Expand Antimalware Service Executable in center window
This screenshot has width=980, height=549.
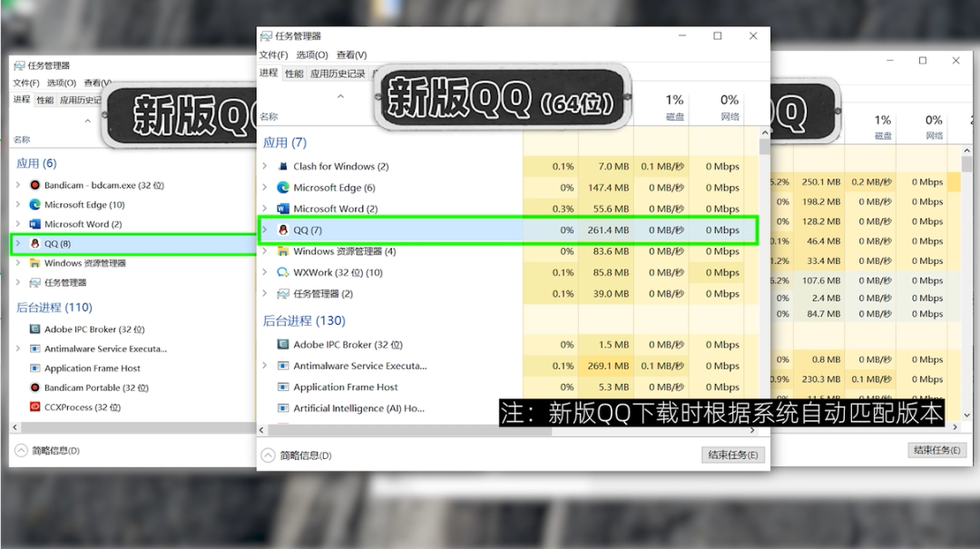tap(265, 366)
